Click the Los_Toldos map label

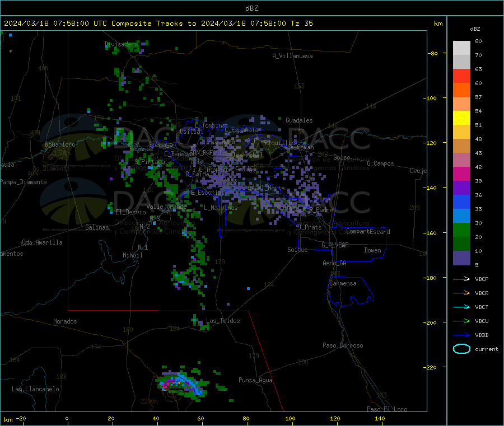(223, 321)
